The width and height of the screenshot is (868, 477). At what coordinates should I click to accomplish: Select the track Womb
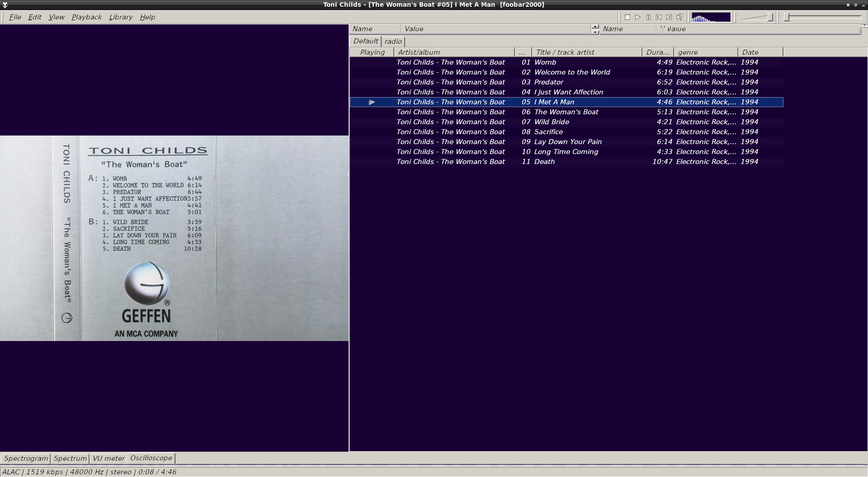coord(566,62)
